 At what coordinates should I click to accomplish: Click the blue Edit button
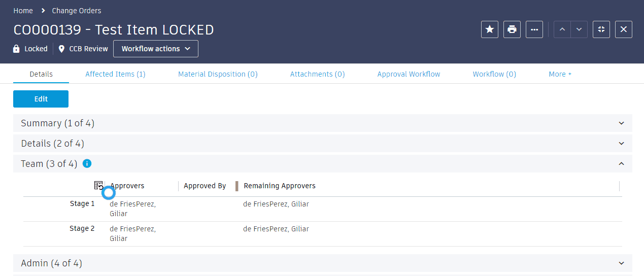[41, 99]
